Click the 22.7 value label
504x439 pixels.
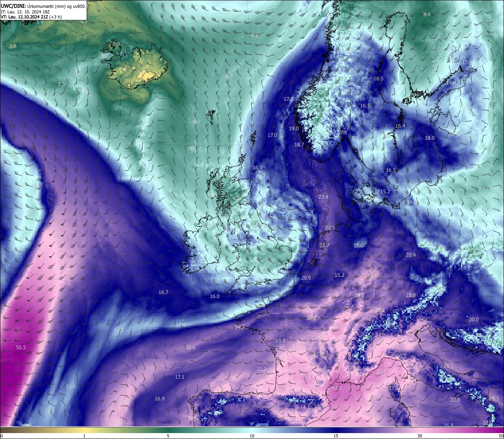324,245
